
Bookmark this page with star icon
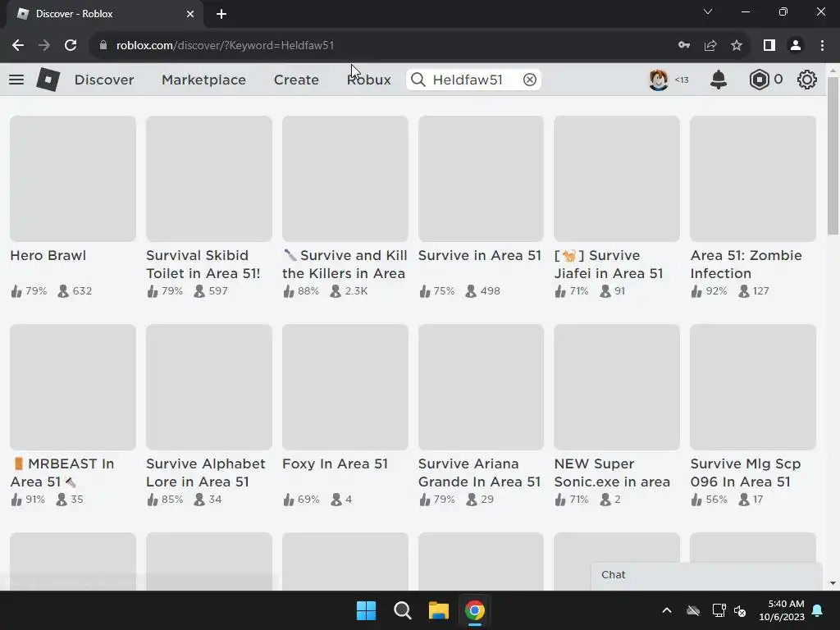tap(737, 46)
